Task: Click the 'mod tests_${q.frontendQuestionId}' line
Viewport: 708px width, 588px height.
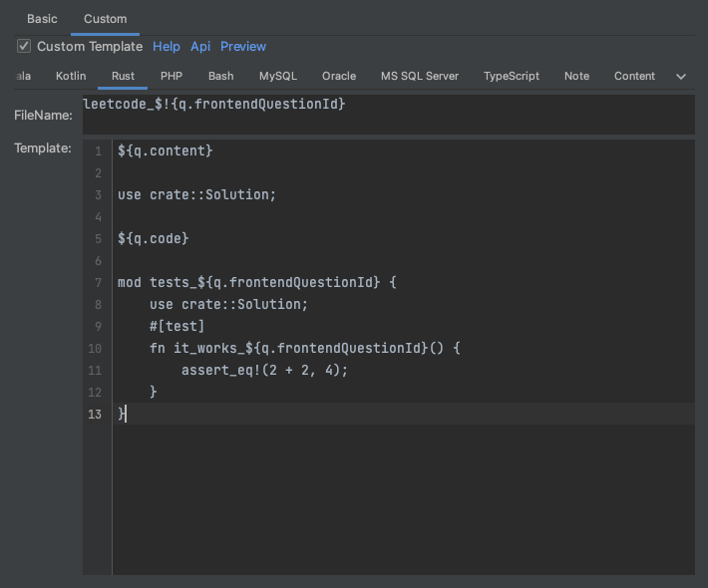Action: tap(256, 282)
